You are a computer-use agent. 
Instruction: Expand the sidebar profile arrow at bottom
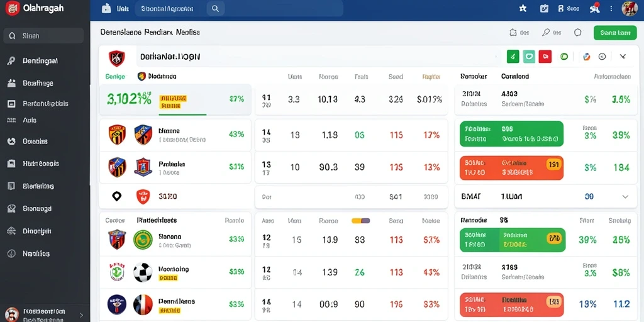(81, 315)
